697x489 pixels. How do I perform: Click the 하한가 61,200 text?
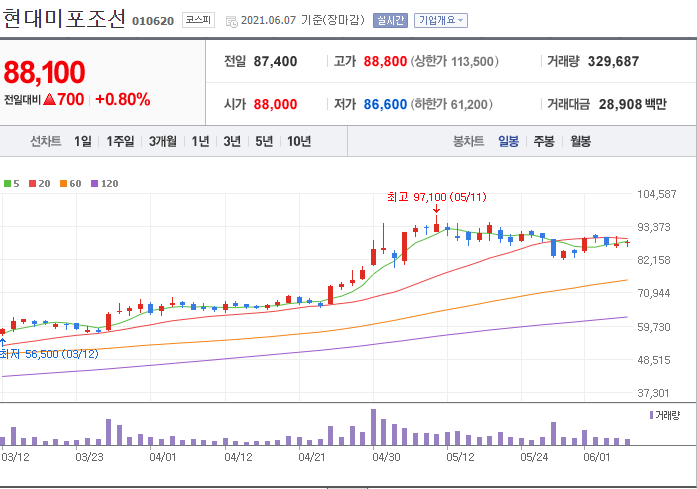[x=451, y=104]
